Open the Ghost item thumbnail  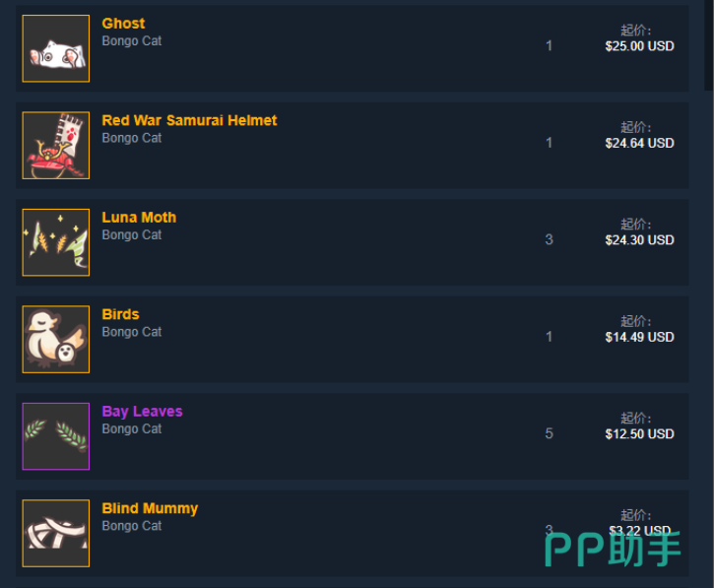55,48
